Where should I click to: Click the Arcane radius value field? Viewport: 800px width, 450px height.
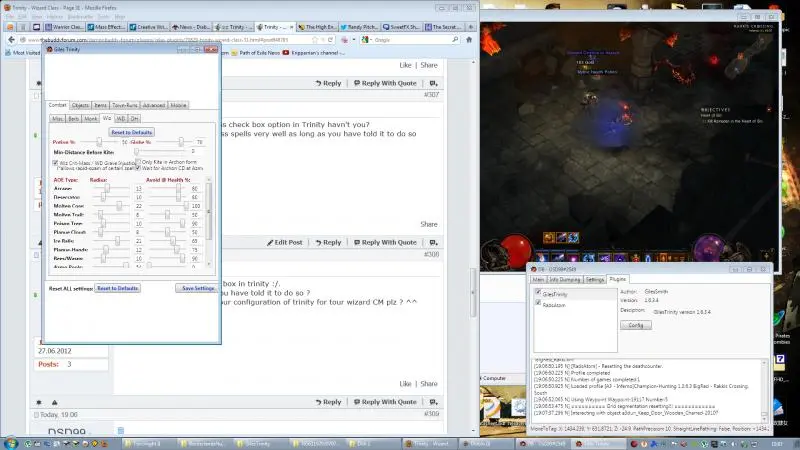point(138,189)
